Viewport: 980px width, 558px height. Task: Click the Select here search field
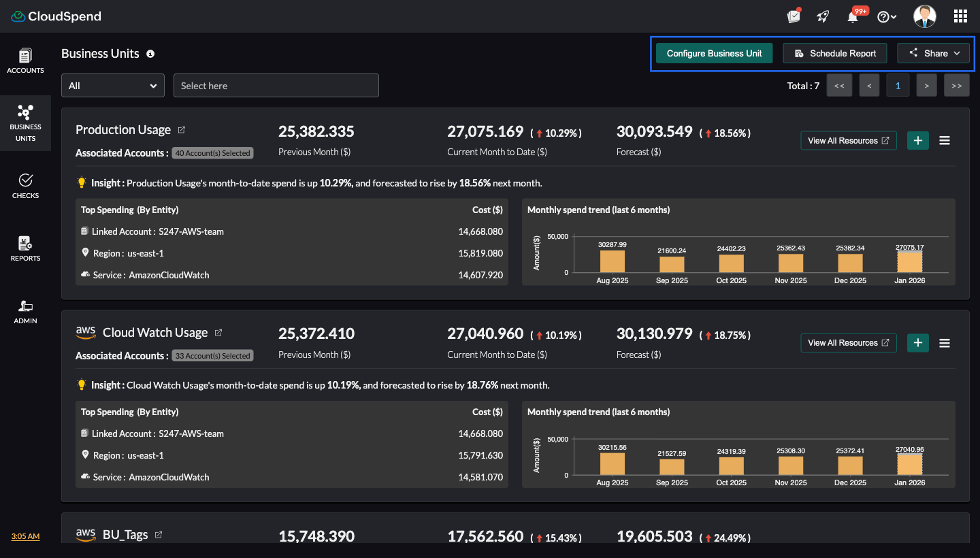(x=276, y=86)
